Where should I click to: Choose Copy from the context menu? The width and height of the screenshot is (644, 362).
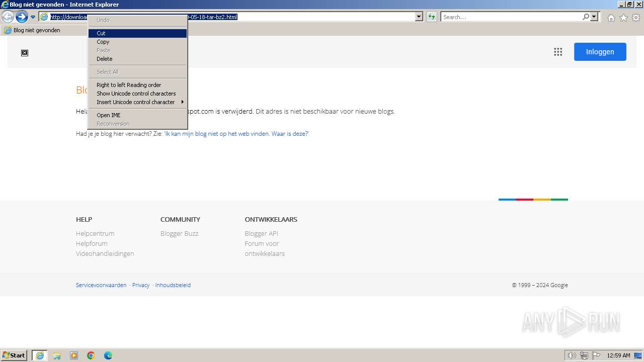(x=137, y=42)
